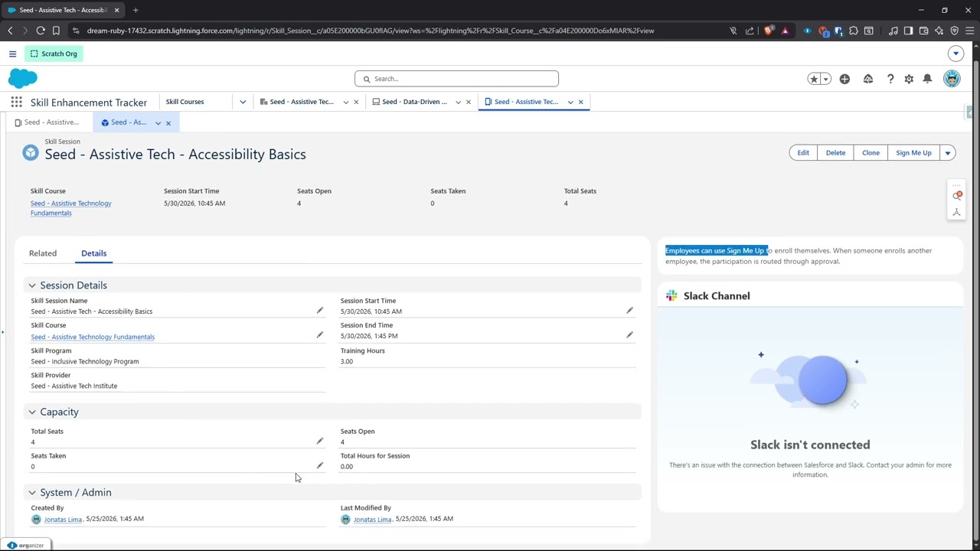
Task: Click the Delete button
Action: click(x=835, y=153)
